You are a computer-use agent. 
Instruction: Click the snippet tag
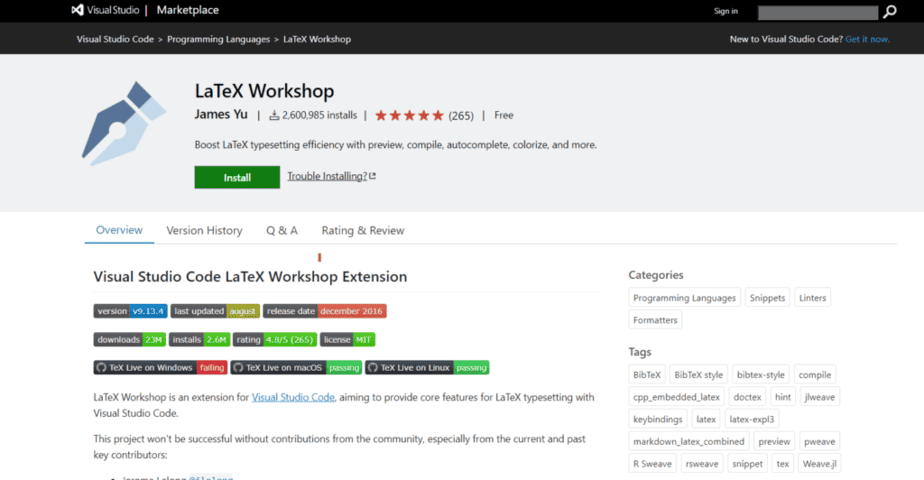pos(747,464)
